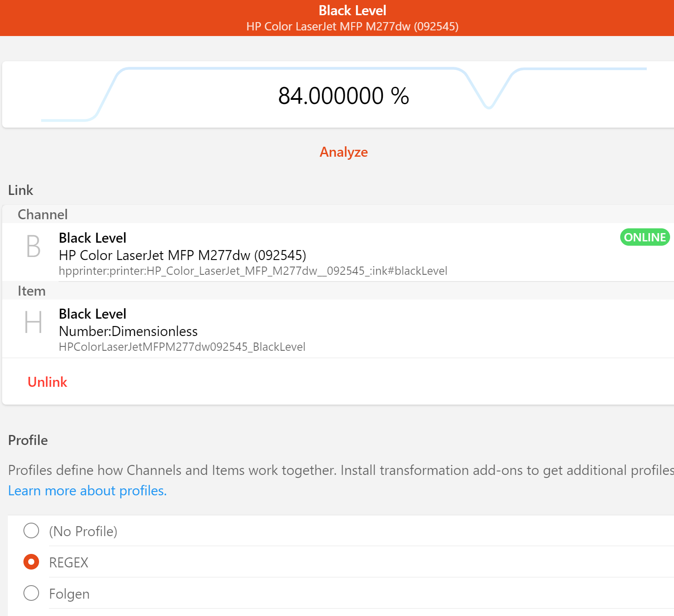This screenshot has height=616, width=674.
Task: Select the REGEX profile radio button
Action: pyautogui.click(x=31, y=562)
